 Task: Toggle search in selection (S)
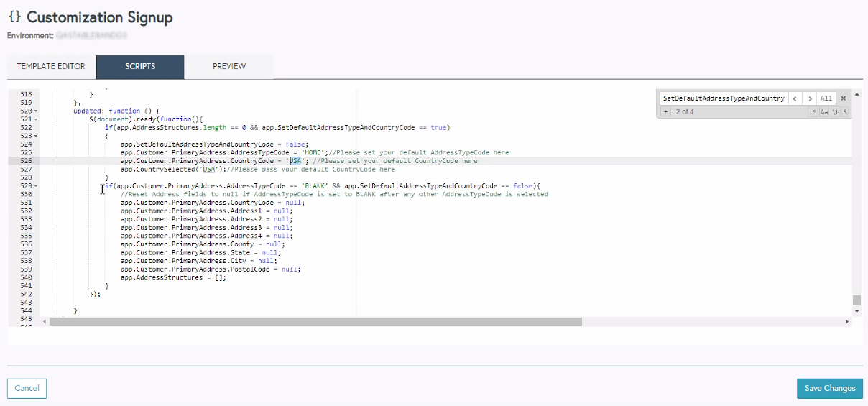[x=846, y=112]
